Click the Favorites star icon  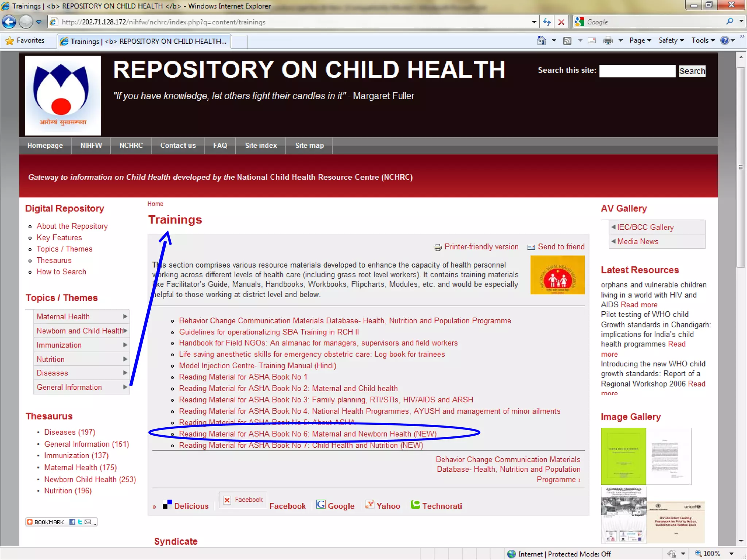pyautogui.click(x=10, y=41)
